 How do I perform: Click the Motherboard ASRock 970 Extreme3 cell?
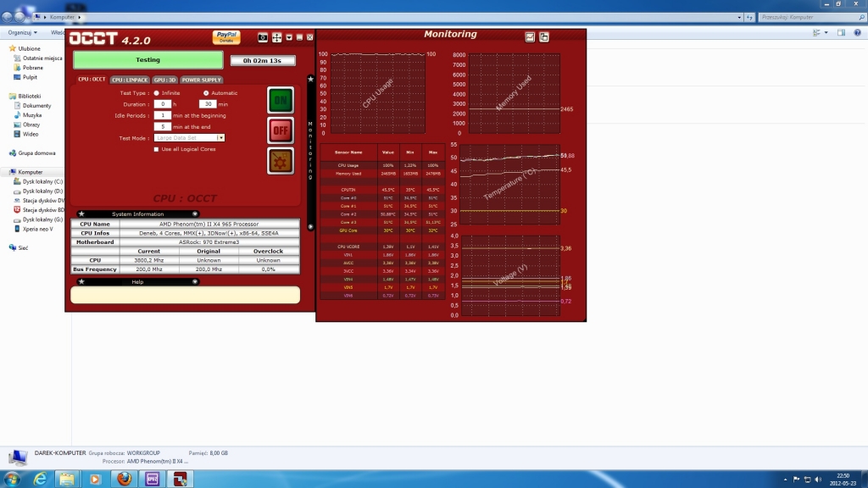pyautogui.click(x=209, y=241)
